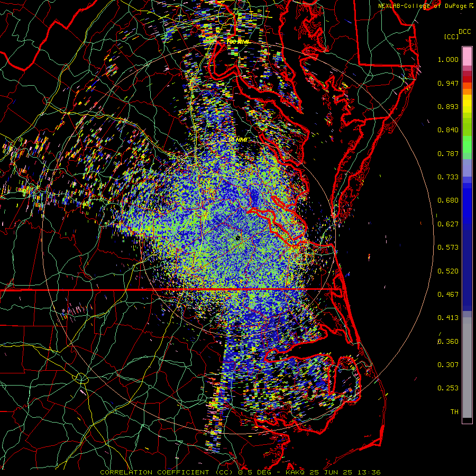Click the red segment of the color bar
476x476 pixels.
click(467, 79)
